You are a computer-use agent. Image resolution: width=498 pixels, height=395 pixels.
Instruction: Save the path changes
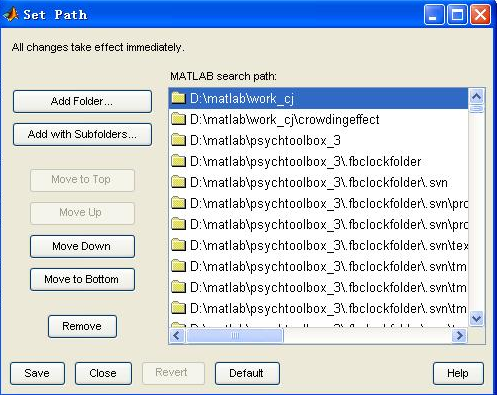37,373
